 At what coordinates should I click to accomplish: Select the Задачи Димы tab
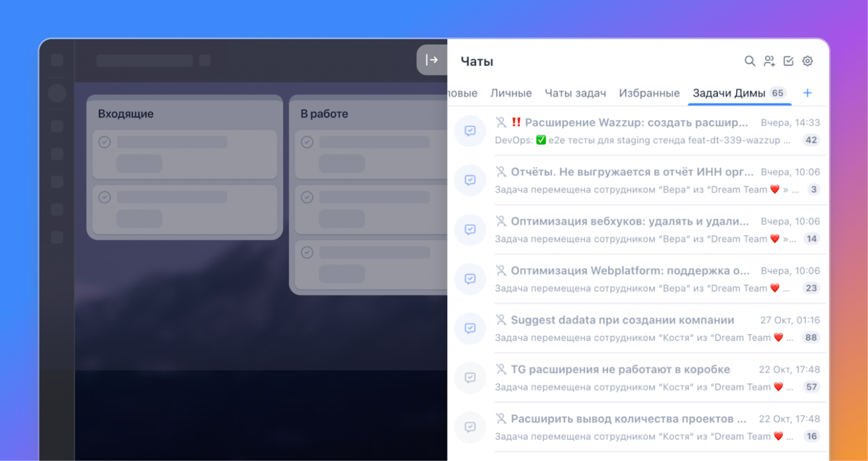pos(729,93)
